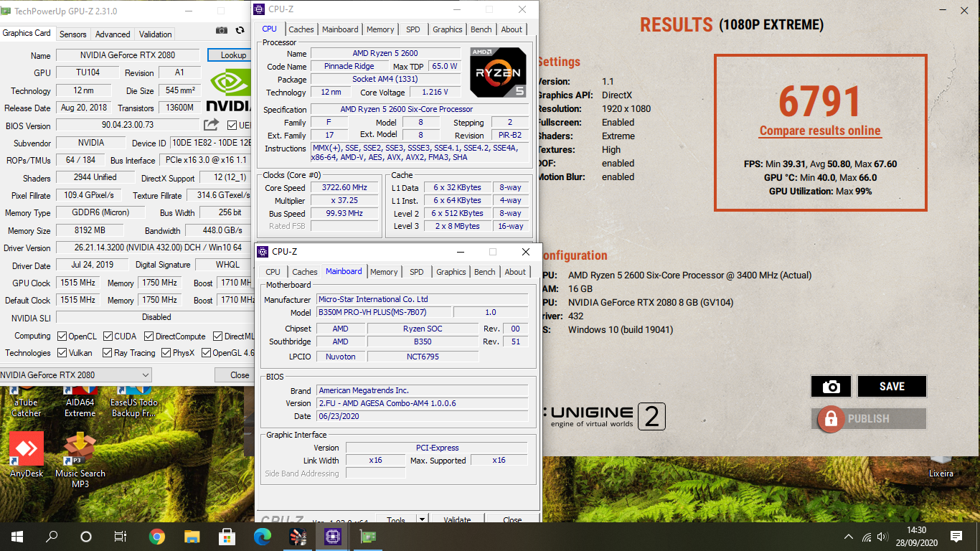Toggle the DirectCompute checkbox
The width and height of the screenshot is (980, 551).
click(149, 336)
